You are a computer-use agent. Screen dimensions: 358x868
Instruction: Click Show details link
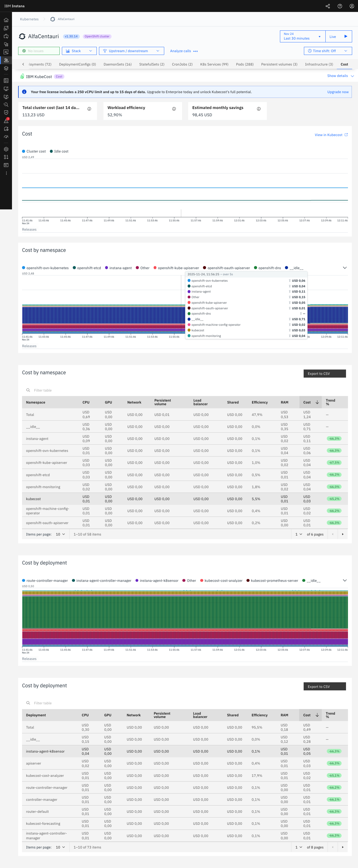click(340, 76)
